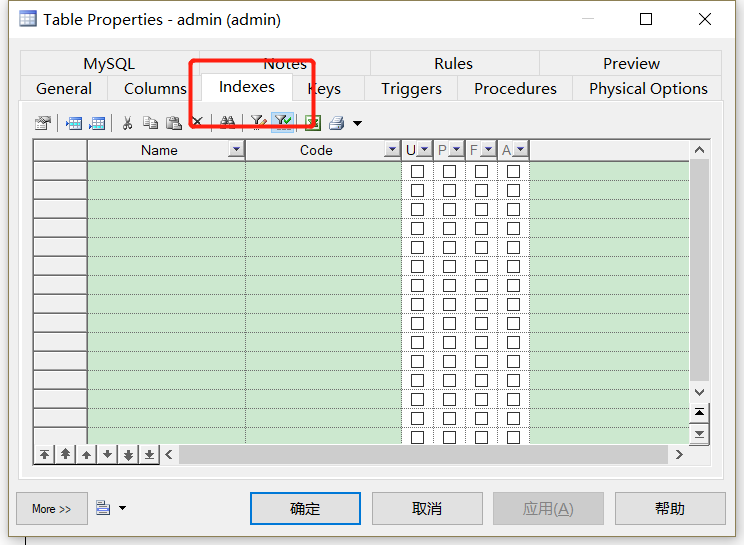Open Customize Columns and Filter icon
Image resolution: width=744 pixels, height=545 pixels.
coord(259,122)
